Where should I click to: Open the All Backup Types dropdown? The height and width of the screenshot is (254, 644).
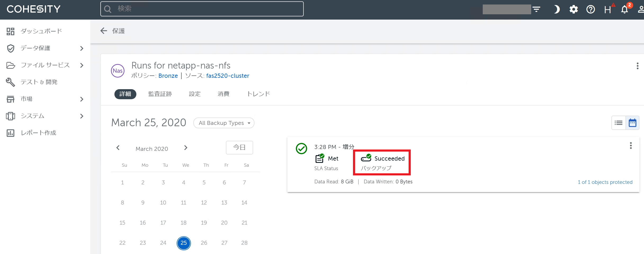(224, 123)
